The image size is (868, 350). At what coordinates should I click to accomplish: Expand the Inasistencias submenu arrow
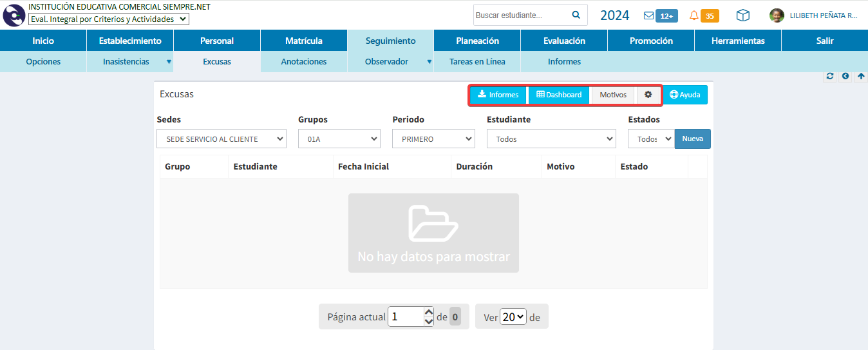169,62
